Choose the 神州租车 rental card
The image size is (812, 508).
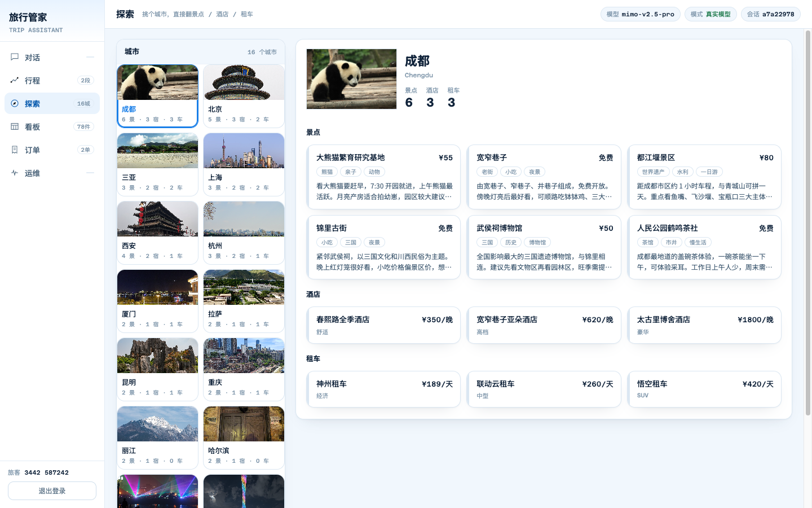(384, 389)
